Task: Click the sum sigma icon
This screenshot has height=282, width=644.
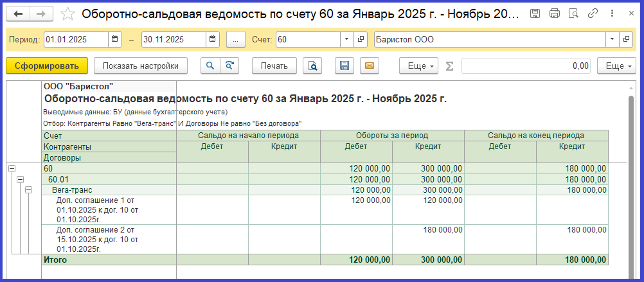Action: click(449, 66)
